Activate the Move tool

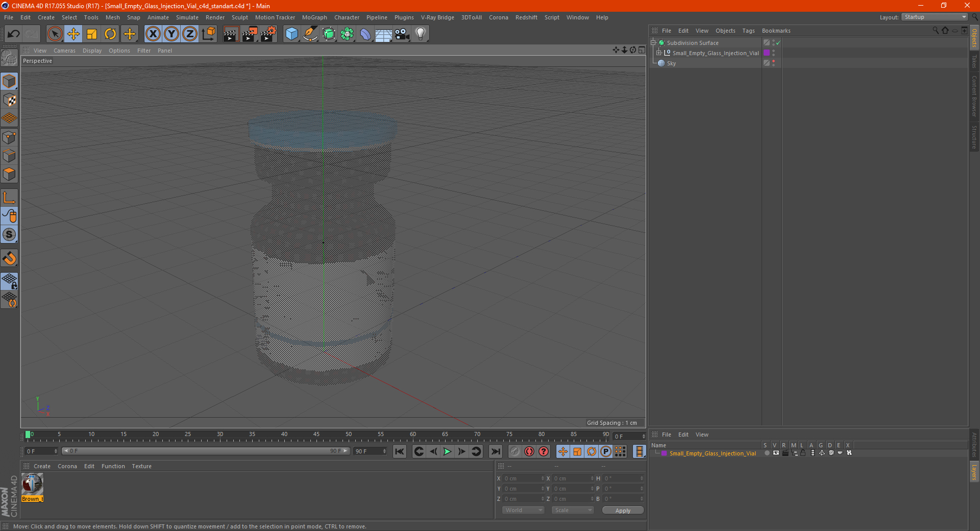[73, 34]
